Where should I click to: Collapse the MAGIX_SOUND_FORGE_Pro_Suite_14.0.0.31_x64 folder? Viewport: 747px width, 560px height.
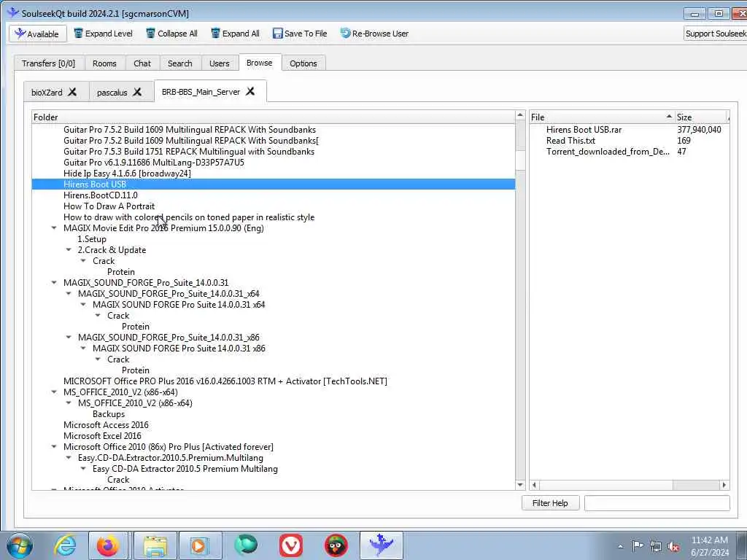69,294
